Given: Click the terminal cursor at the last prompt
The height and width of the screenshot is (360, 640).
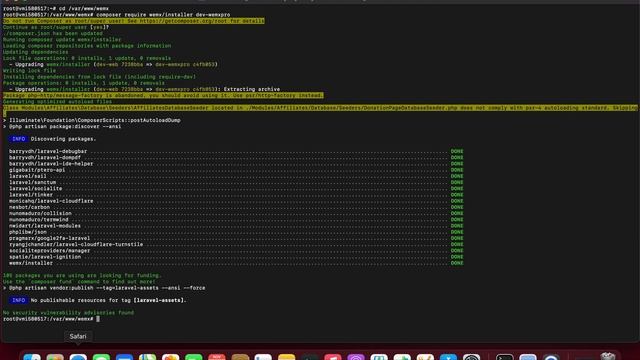Looking at the screenshot, I should point(98,319).
